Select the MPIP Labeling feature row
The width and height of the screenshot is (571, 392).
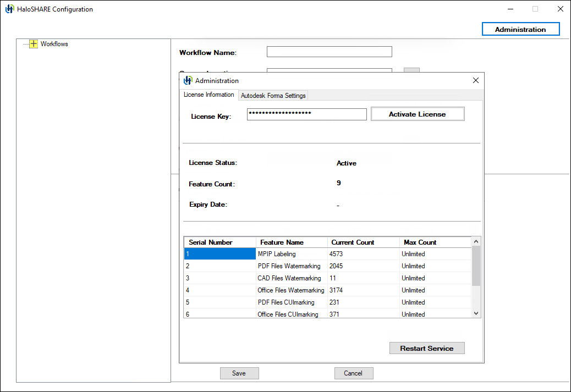(x=292, y=253)
